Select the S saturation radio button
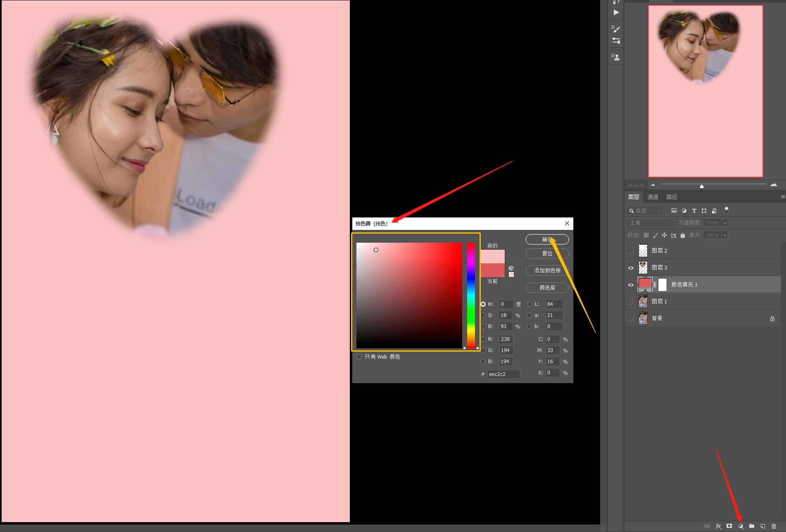 [x=483, y=315]
